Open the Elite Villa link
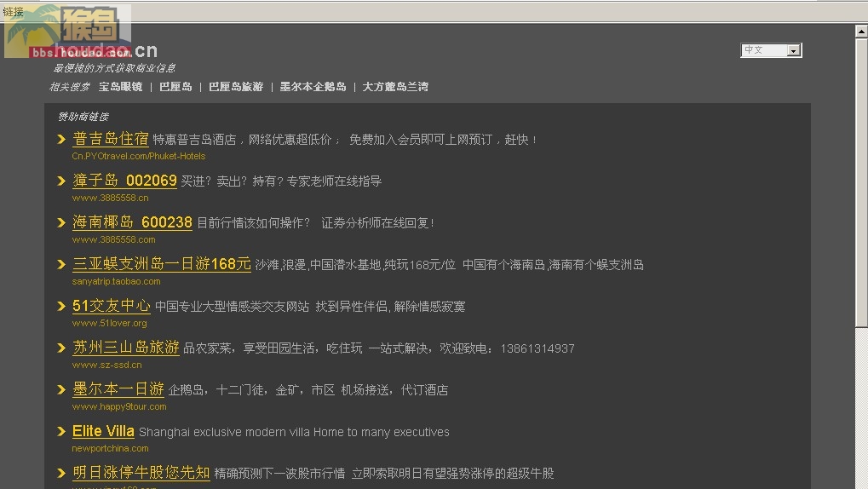The height and width of the screenshot is (489, 868). pos(103,431)
